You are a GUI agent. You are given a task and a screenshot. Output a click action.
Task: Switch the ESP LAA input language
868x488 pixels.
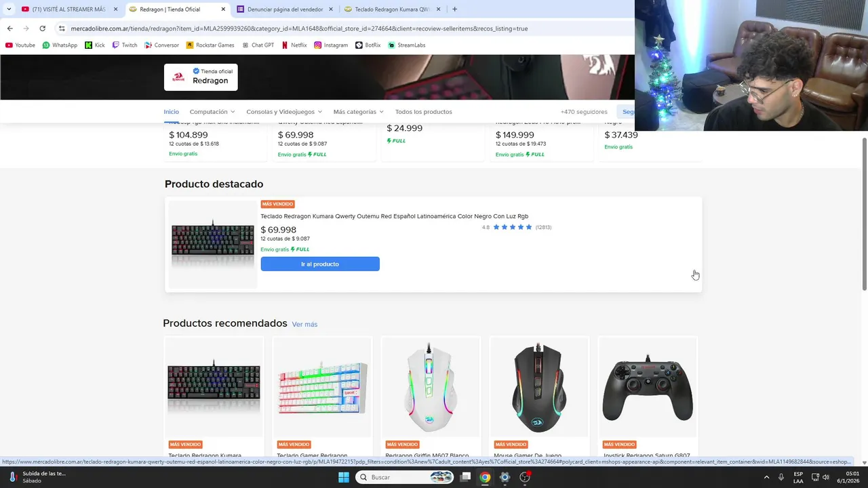click(798, 477)
